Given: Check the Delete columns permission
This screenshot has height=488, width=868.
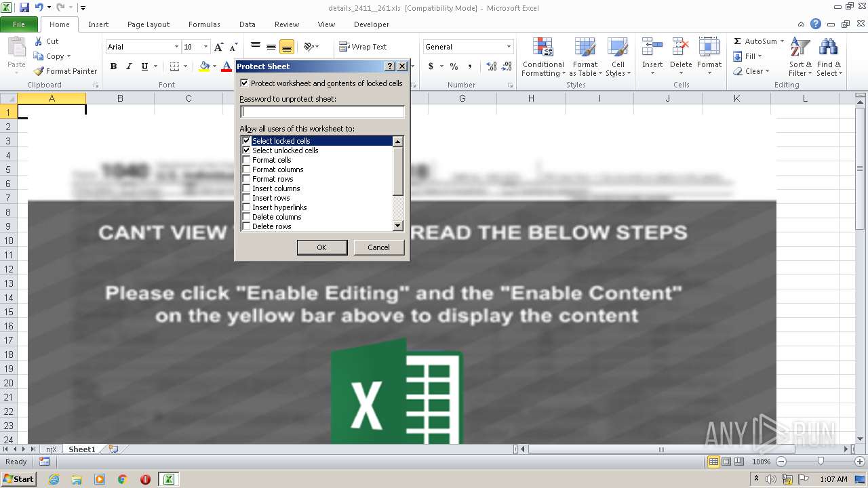Looking at the screenshot, I should (x=247, y=217).
